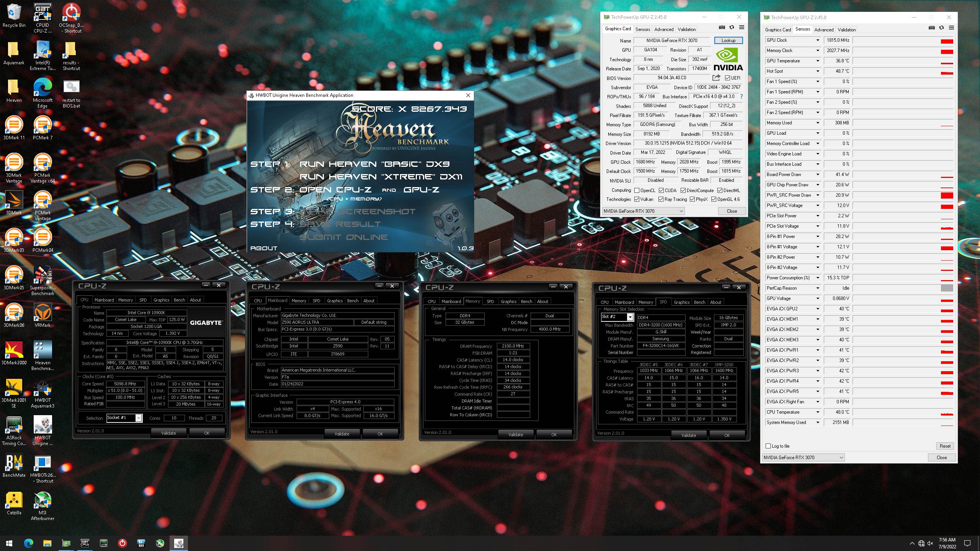Expand GPU Temperature sensor dropdown

[x=818, y=61]
